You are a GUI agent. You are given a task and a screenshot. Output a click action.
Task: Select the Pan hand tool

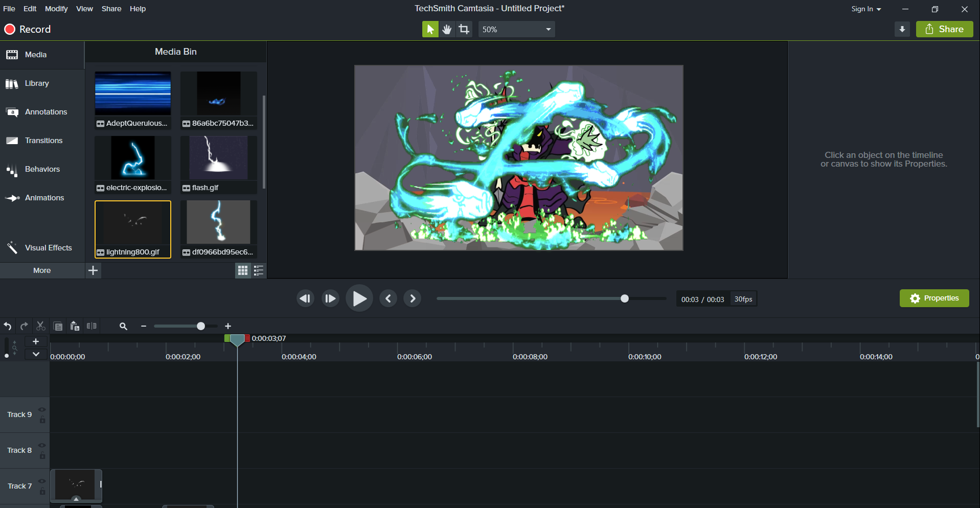click(447, 29)
